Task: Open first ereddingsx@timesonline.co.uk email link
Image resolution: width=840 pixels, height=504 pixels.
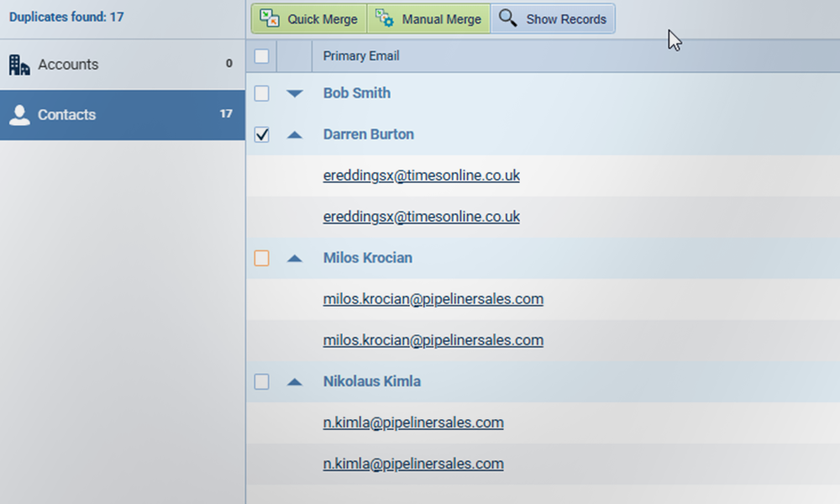Action: (x=421, y=176)
